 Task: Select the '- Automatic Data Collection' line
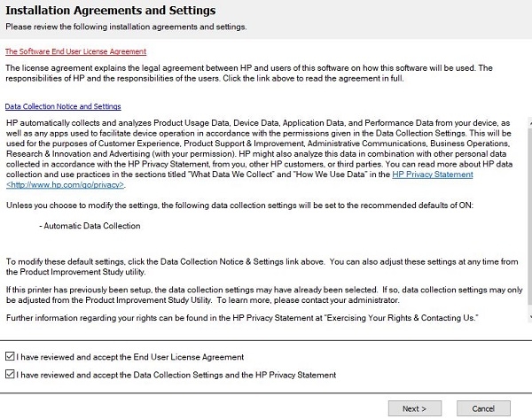90,226
